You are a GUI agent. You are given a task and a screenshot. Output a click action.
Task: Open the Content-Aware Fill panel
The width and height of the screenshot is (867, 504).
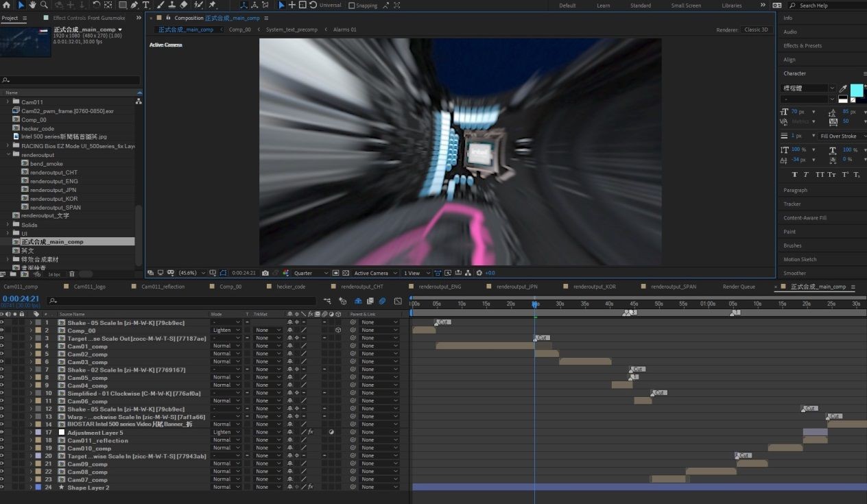coord(805,217)
